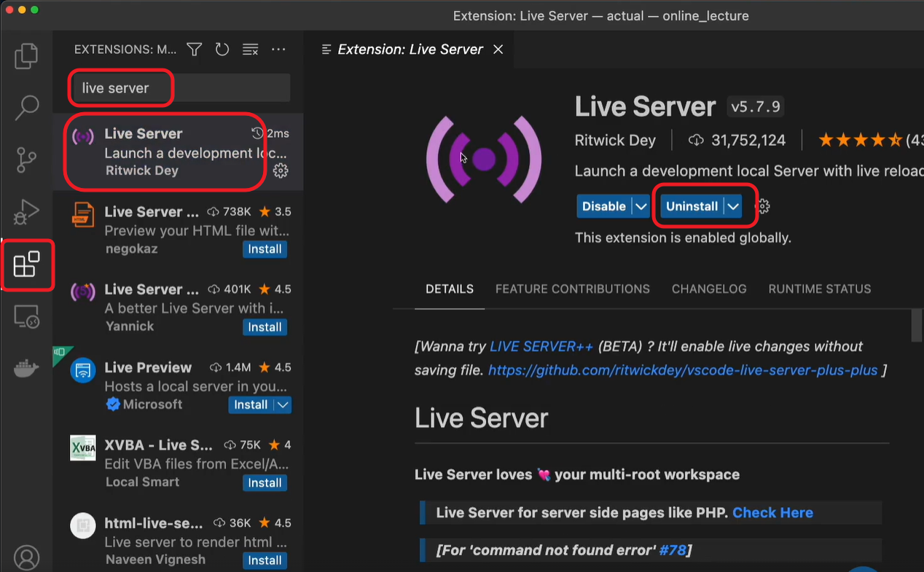Refresh the extensions list

[222, 50]
